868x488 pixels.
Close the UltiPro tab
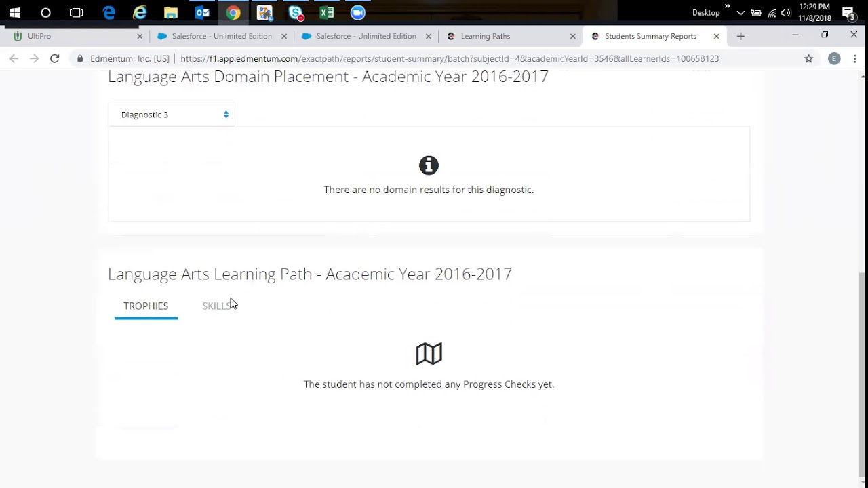(x=140, y=36)
